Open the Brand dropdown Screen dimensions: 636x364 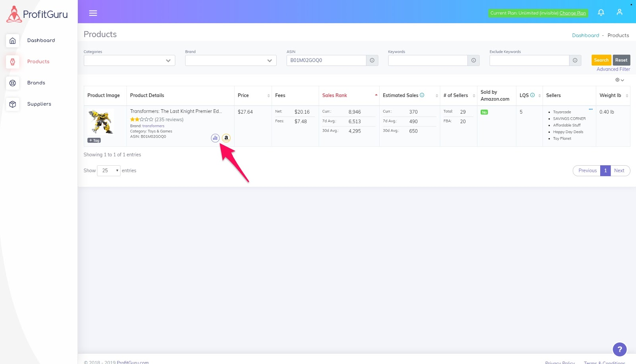point(231,60)
